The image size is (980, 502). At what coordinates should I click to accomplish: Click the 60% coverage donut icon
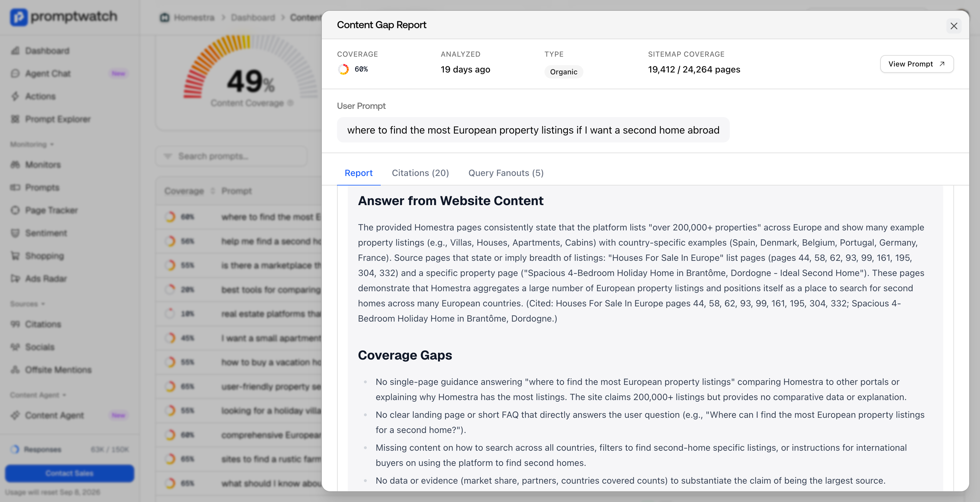click(x=343, y=69)
